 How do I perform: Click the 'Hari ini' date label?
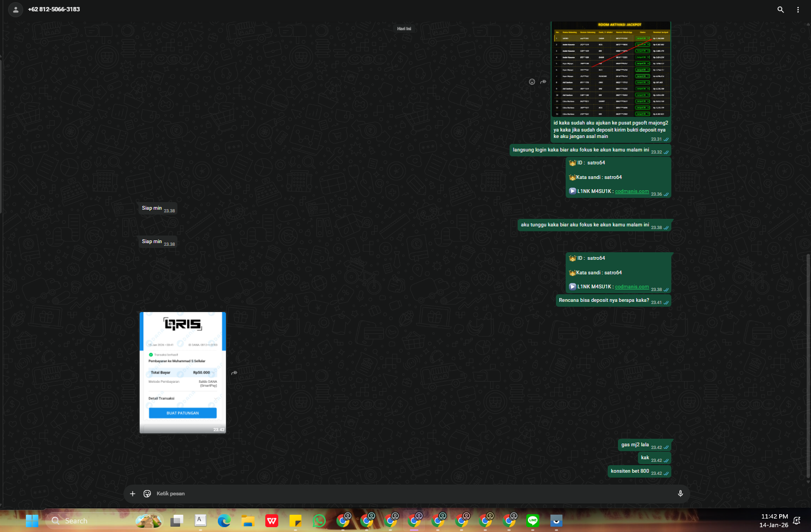[404, 29]
